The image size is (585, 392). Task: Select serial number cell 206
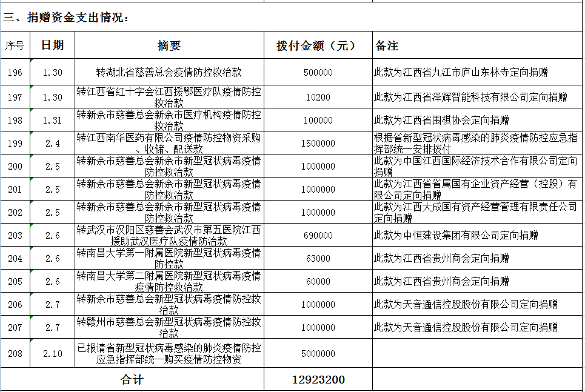point(15,305)
